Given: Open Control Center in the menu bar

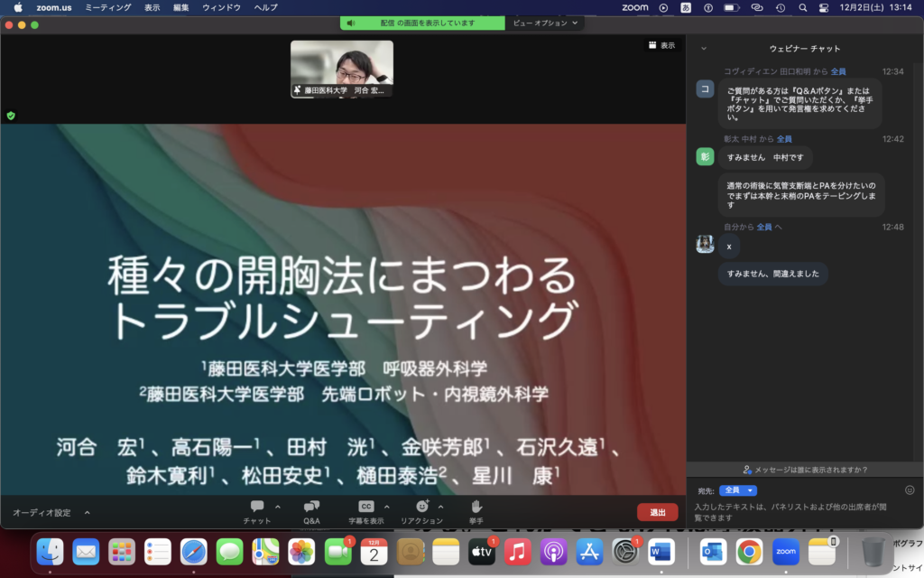Looking at the screenshot, I should click(x=823, y=7).
